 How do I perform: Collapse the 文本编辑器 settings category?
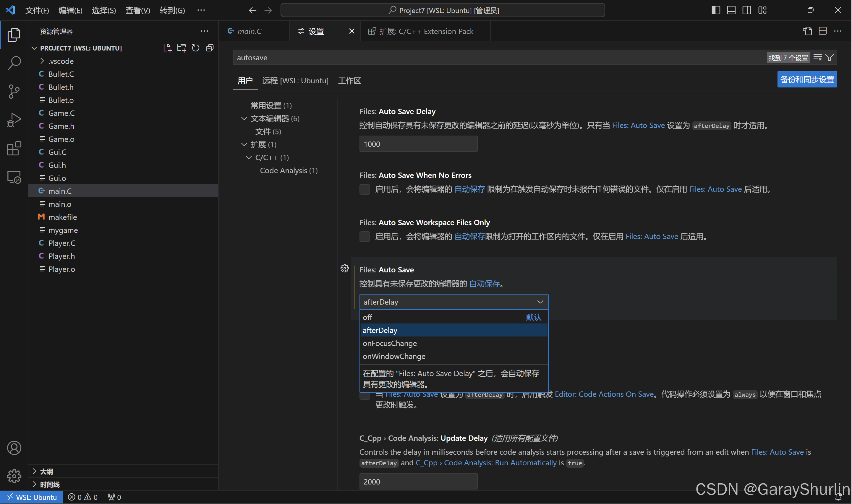point(244,118)
